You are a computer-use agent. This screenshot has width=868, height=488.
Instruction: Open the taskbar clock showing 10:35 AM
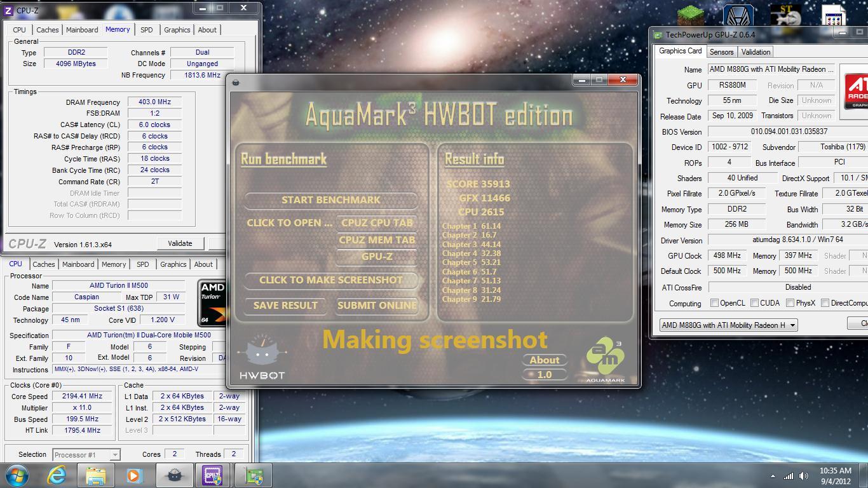point(835,476)
